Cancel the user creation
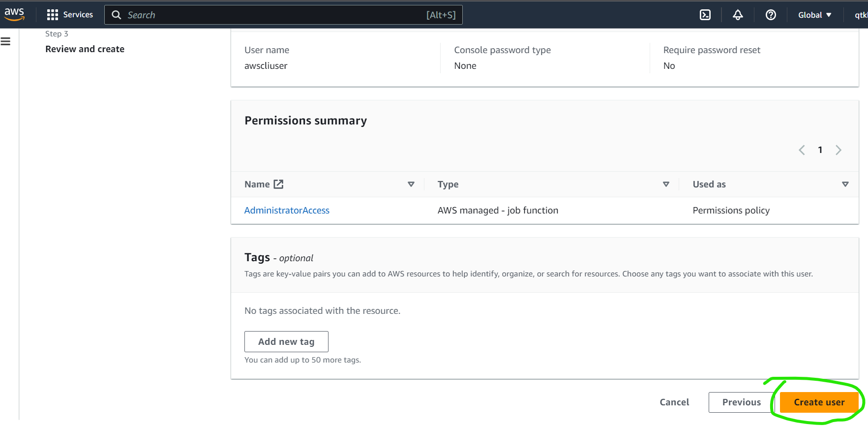Screen dimensions: 868x426 (674, 402)
